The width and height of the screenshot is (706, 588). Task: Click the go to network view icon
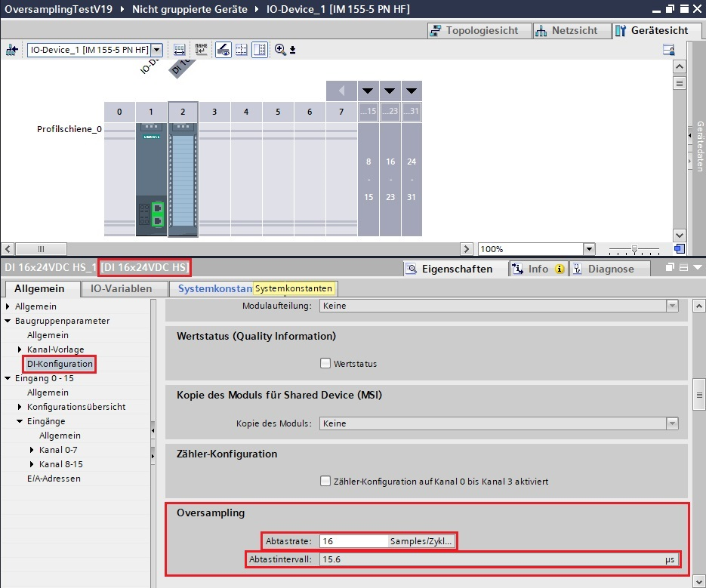tap(12, 50)
